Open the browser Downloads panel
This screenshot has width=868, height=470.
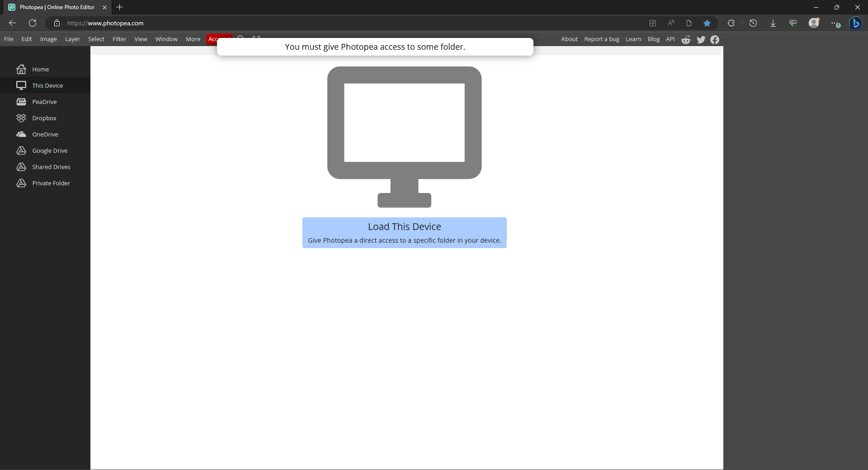click(x=773, y=23)
